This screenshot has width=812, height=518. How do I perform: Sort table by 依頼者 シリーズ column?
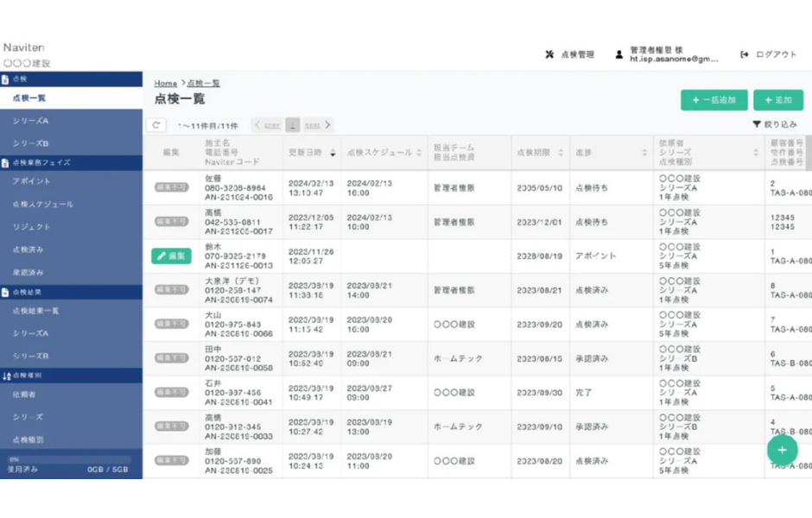(x=756, y=153)
